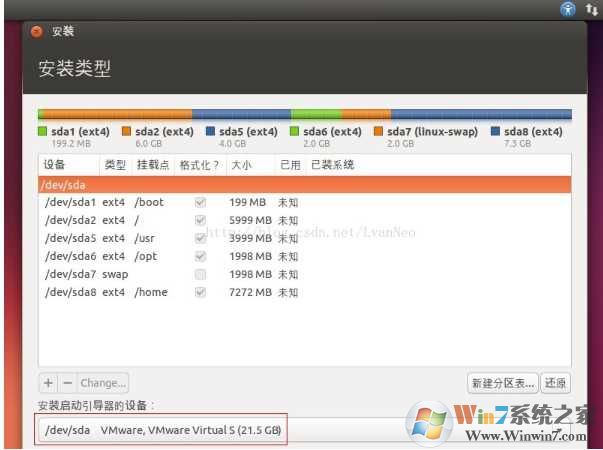Click the 5999 MB size value
Viewport: 603px width, 450px height.
pyautogui.click(x=250, y=220)
